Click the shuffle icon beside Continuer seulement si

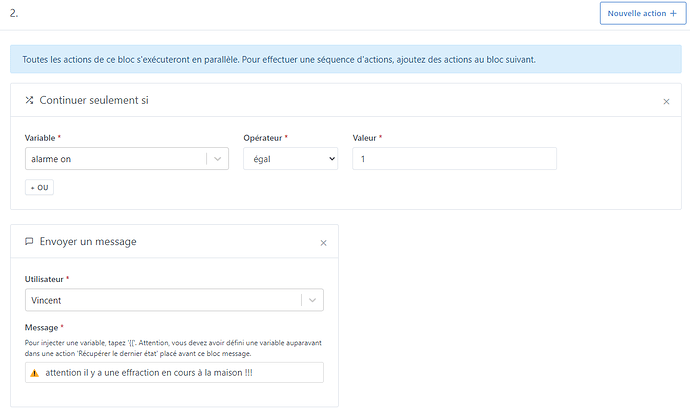click(x=29, y=101)
